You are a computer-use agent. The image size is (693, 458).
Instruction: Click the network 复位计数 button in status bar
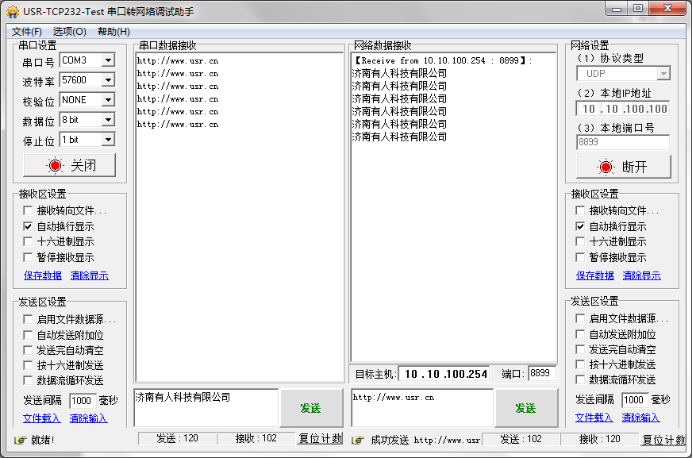click(x=665, y=439)
